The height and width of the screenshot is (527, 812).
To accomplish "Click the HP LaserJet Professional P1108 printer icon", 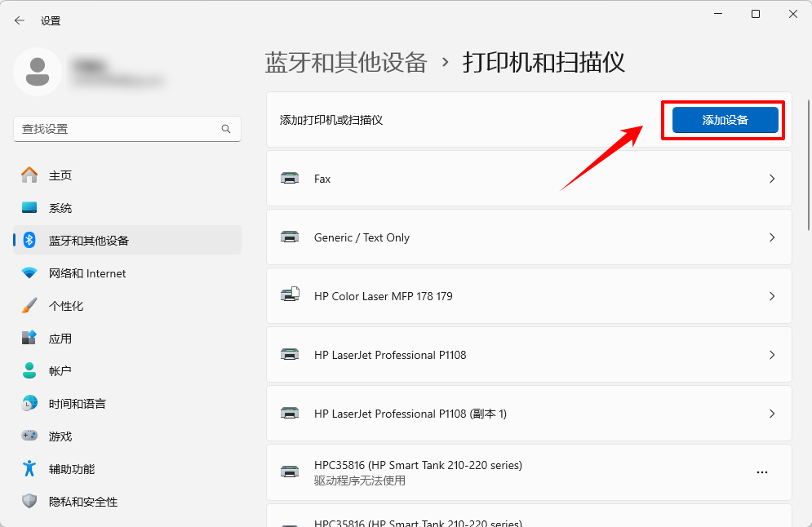I will (x=290, y=355).
